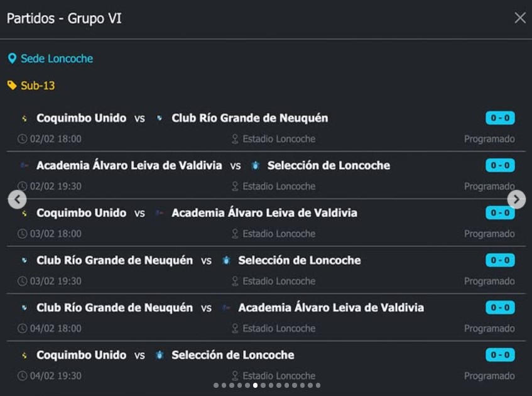Click Coquimbo Unido crest in first match

point(24,118)
